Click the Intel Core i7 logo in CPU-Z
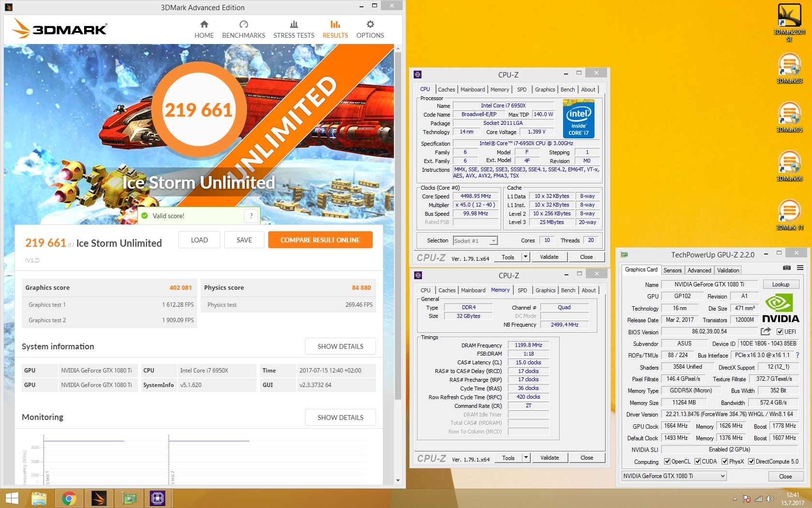This screenshot has width=812, height=508. click(x=579, y=119)
